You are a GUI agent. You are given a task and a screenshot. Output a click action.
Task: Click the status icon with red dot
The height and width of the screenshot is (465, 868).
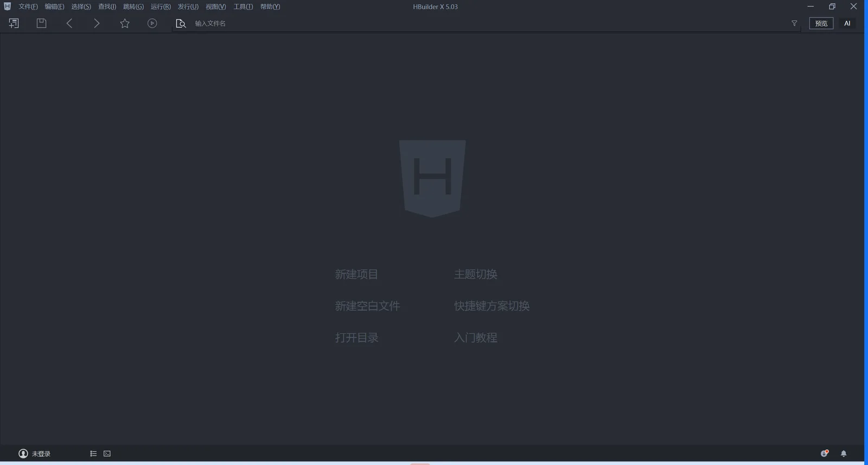[825, 453]
